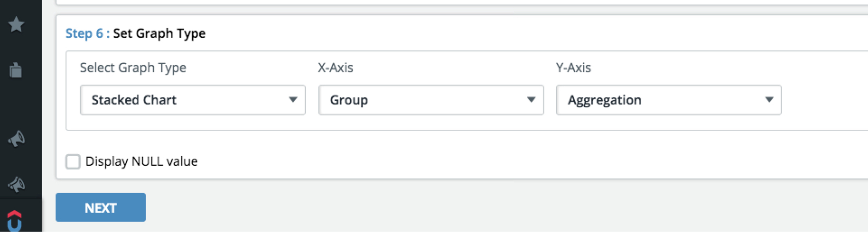Click the briefcase icon in the sidebar
Viewport: 868px width, 233px height.
tap(16, 70)
